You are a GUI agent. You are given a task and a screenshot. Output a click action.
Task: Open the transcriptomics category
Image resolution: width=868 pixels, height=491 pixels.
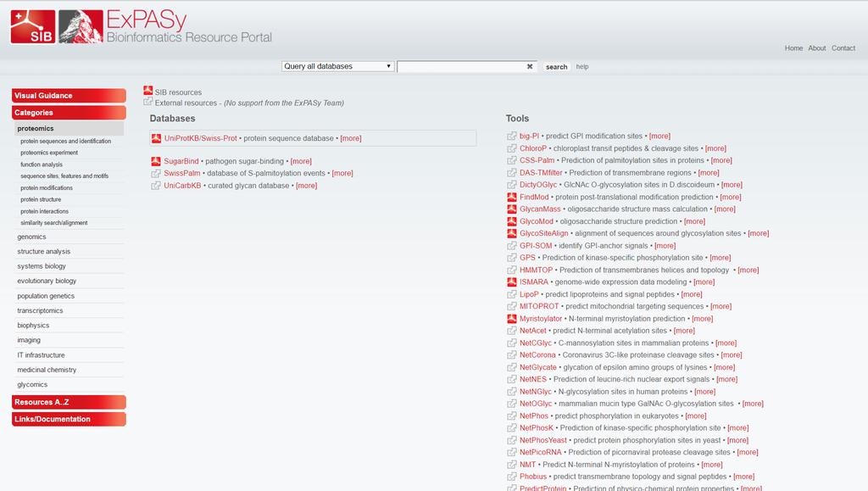click(40, 310)
